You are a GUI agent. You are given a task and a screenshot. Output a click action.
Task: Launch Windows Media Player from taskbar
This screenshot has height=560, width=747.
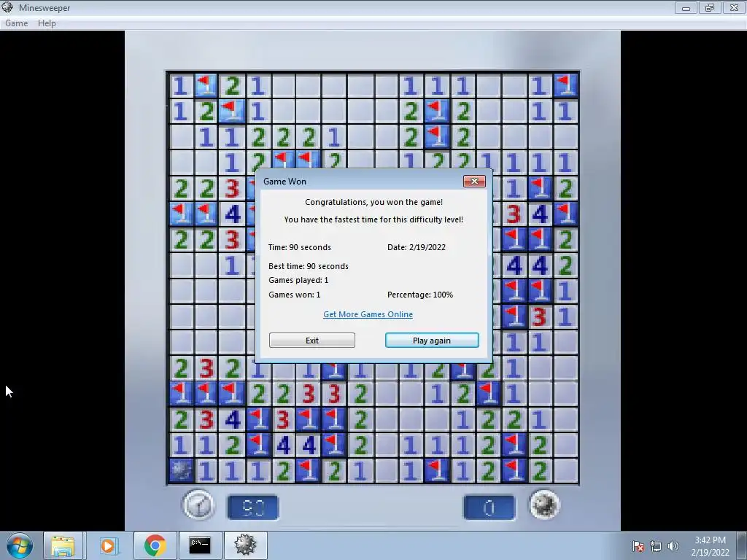108,545
